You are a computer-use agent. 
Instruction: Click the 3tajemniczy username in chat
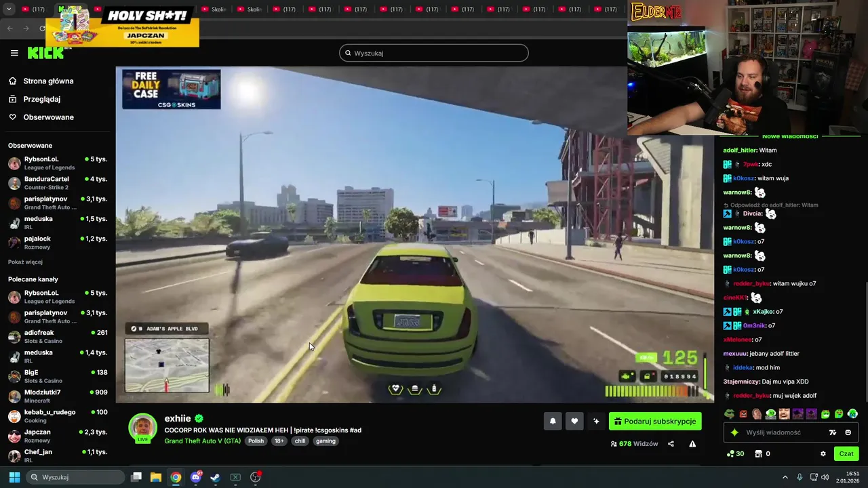(x=741, y=382)
